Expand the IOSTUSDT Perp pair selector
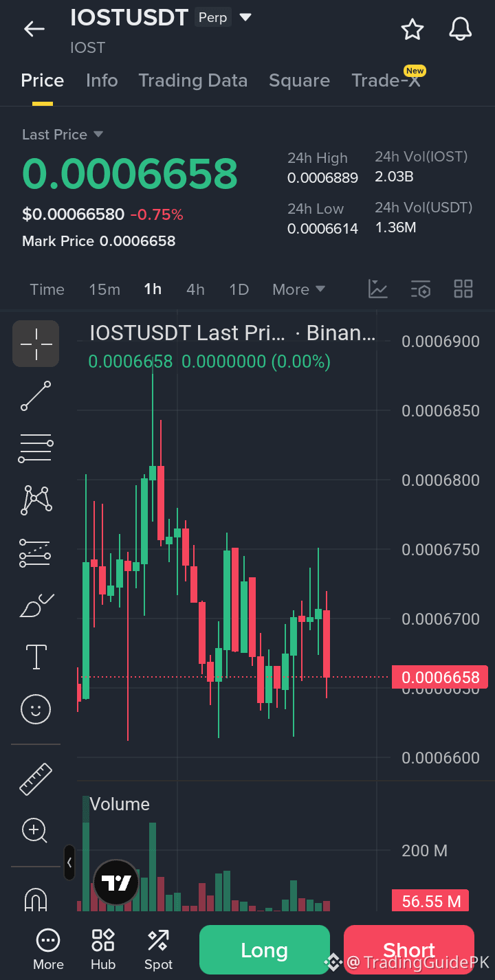Screen dimensions: 495x980 [245, 17]
